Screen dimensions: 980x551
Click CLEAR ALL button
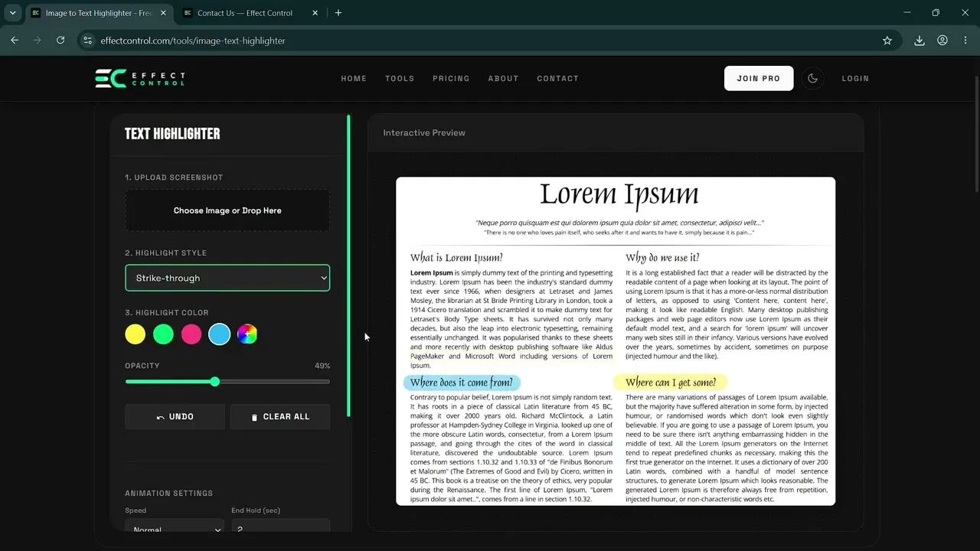pos(280,416)
